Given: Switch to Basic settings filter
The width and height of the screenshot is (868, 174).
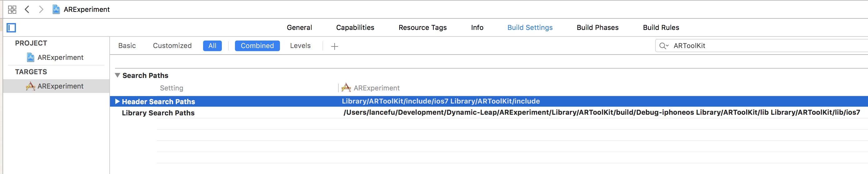Looking at the screenshot, I should pyautogui.click(x=127, y=46).
